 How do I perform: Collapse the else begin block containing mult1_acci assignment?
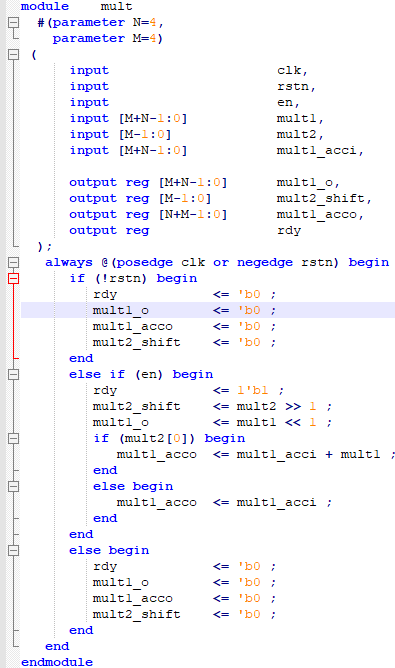click(14, 486)
